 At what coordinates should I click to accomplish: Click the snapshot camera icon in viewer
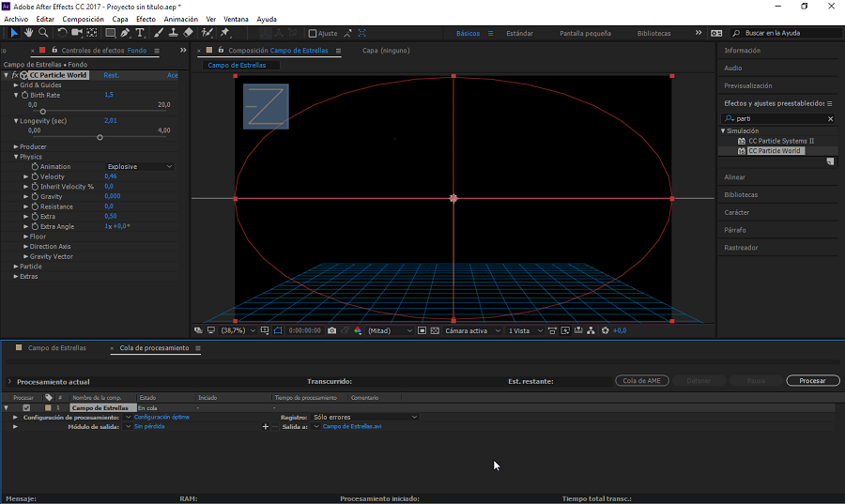[332, 330]
